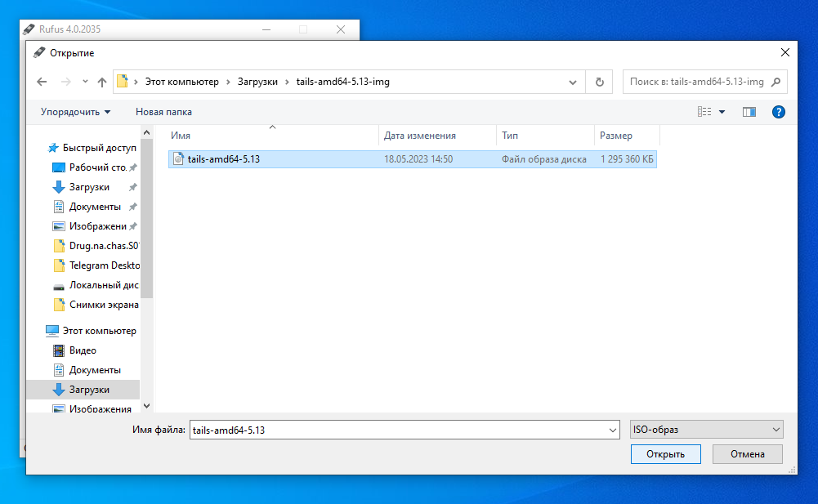Toggle the preview pane icon
Image resolution: width=818 pixels, height=504 pixels.
[749, 112]
